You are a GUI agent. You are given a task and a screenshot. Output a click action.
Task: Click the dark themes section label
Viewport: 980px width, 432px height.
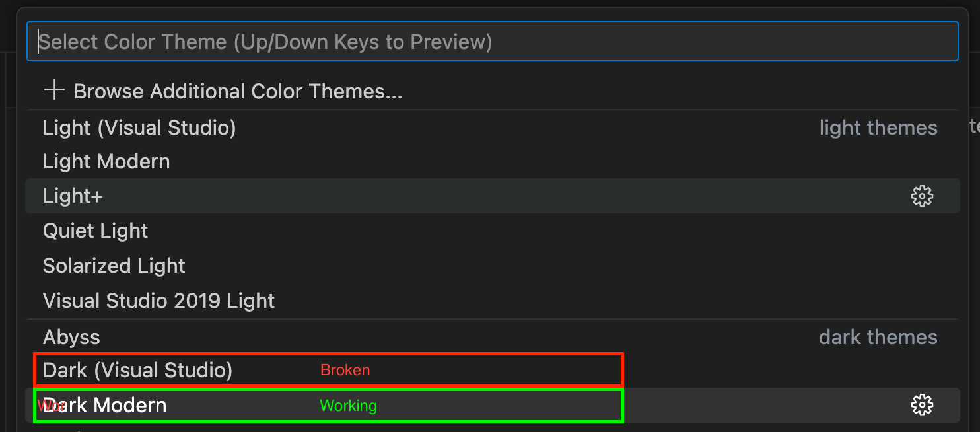[878, 336]
